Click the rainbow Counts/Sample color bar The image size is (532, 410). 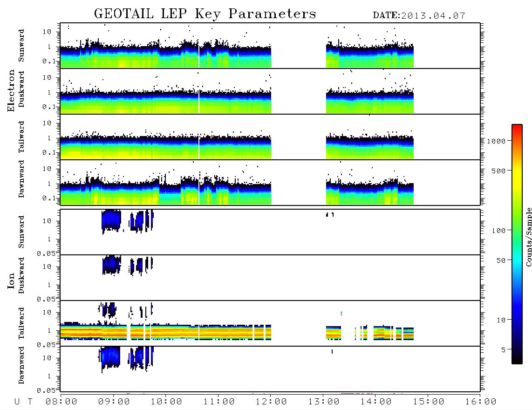pos(517,245)
